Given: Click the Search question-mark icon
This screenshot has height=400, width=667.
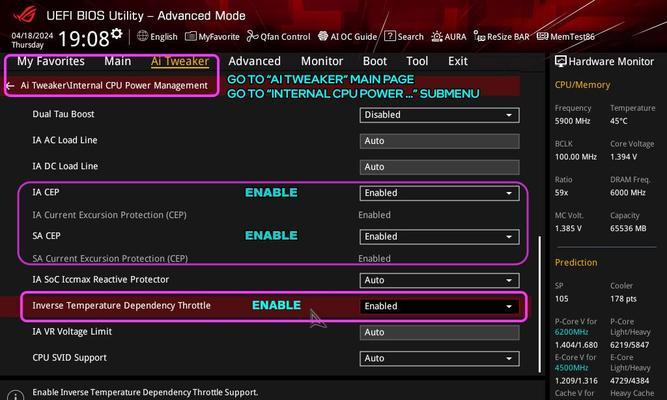Looking at the screenshot, I should point(390,36).
